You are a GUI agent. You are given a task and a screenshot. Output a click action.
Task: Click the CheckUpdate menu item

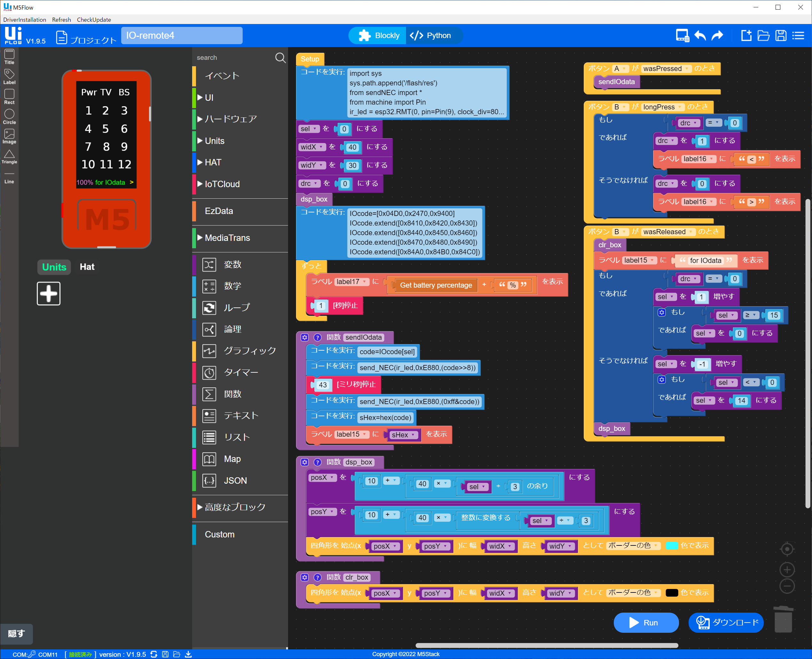[x=94, y=20]
